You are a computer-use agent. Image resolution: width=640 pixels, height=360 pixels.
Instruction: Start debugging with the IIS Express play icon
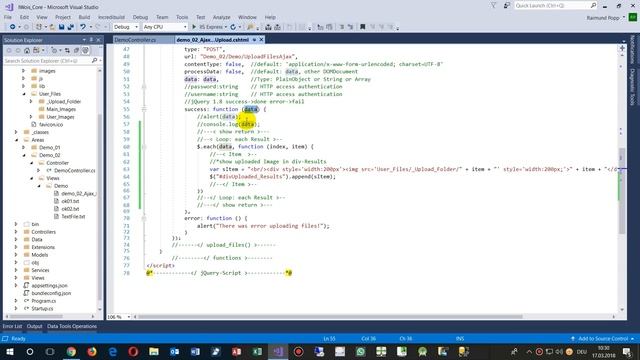coord(194,27)
